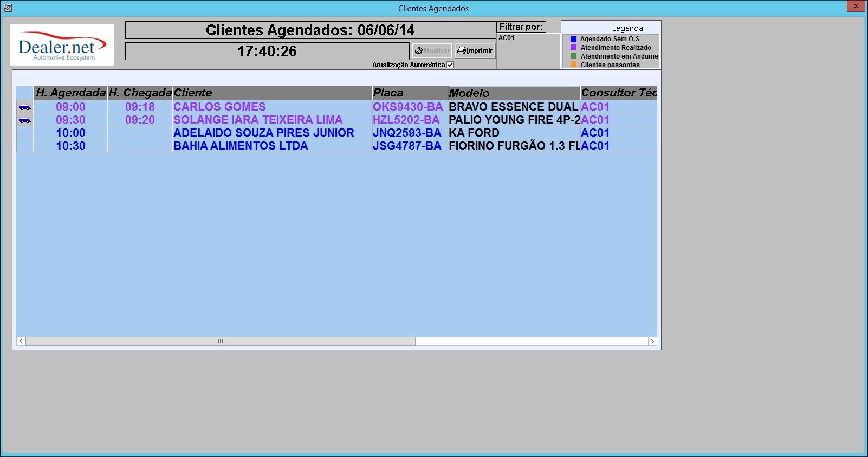Screen dimensions: 868x457
Task: Click consultant AC01 in BAHIA ALIMENTOS row
Action: point(595,146)
